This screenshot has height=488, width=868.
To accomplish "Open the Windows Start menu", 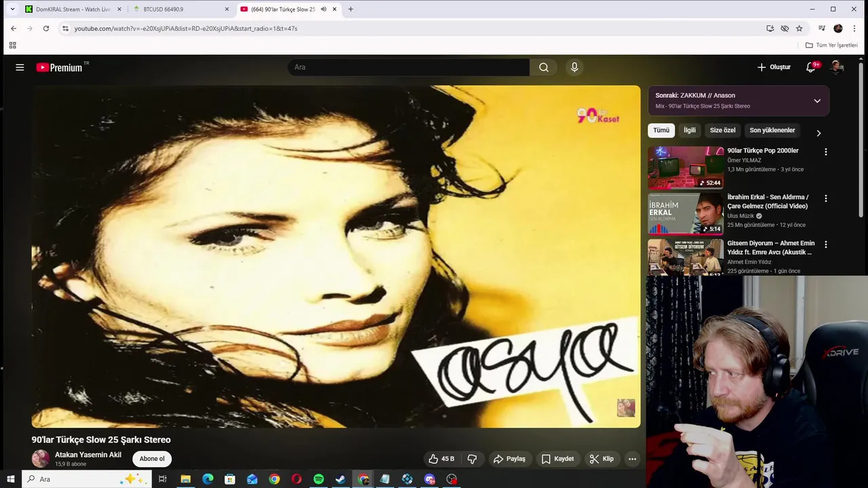I will (10, 479).
